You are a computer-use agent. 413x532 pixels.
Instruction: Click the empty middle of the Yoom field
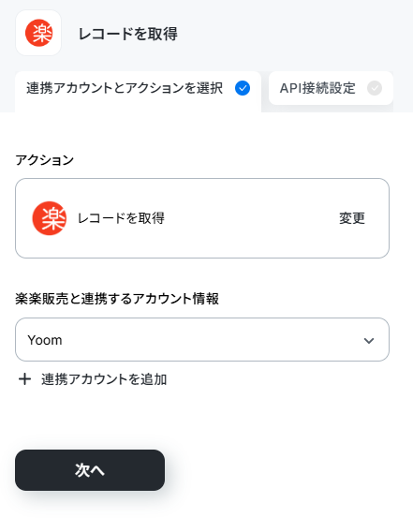coord(211,340)
